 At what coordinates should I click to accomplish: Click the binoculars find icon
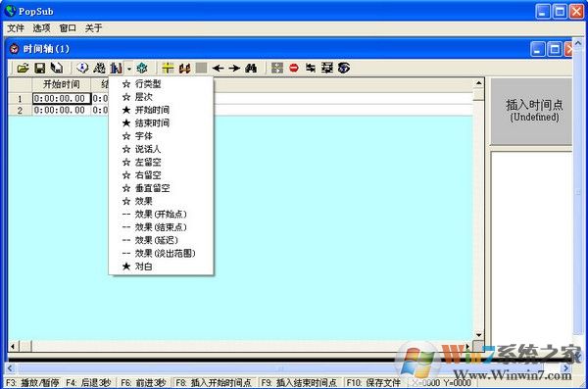tap(251, 68)
